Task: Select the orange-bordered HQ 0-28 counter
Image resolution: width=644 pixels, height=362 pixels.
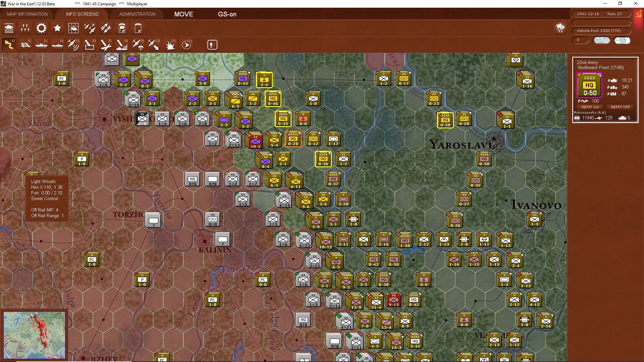Action: [x=293, y=139]
